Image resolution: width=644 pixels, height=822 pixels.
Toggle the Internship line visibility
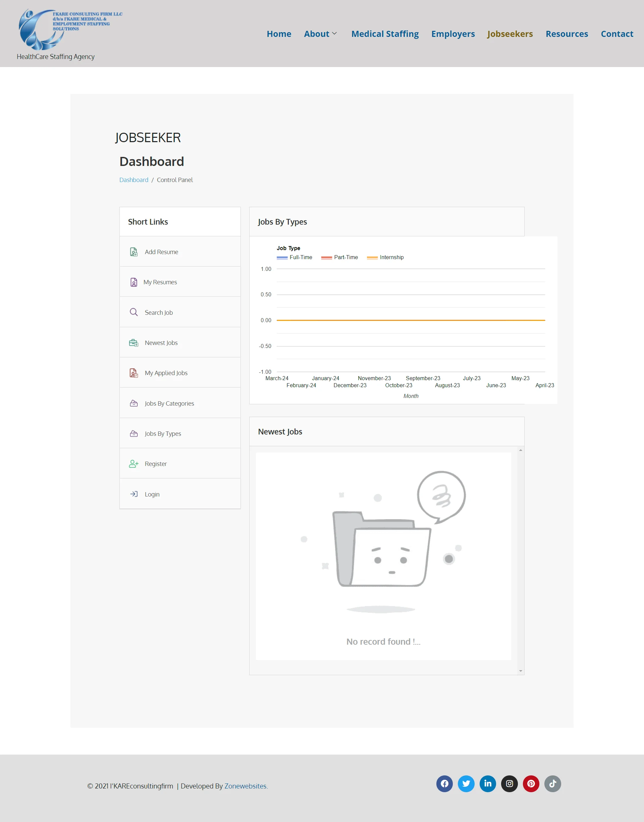click(x=385, y=257)
